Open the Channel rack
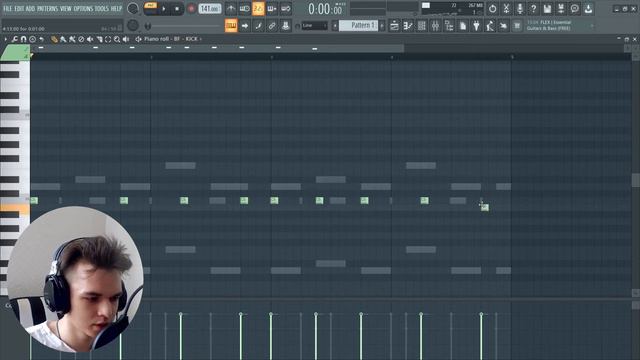 tap(422, 26)
